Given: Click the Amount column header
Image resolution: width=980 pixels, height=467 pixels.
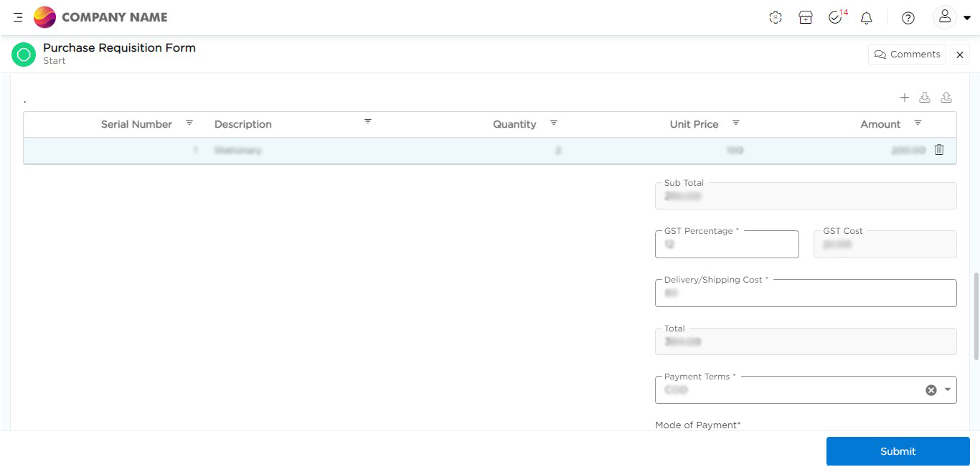Looking at the screenshot, I should click(x=880, y=124).
